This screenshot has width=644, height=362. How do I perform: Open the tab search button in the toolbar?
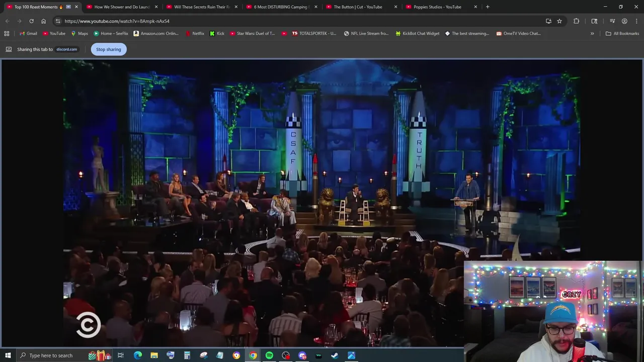tap(594, 21)
